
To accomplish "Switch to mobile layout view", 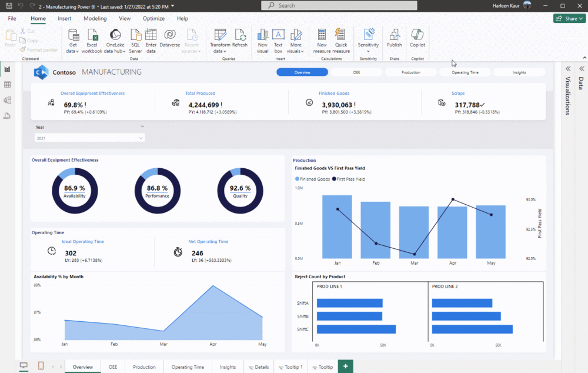I will click(x=41, y=366).
